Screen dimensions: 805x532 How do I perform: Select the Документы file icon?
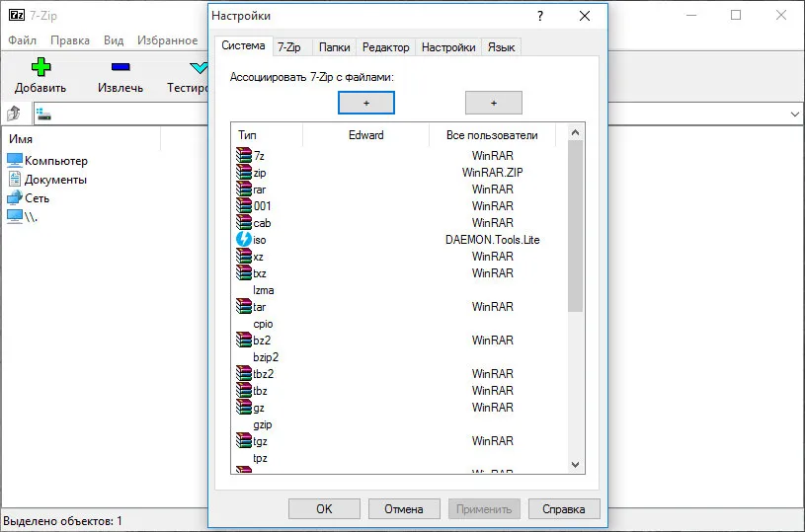click(15, 179)
